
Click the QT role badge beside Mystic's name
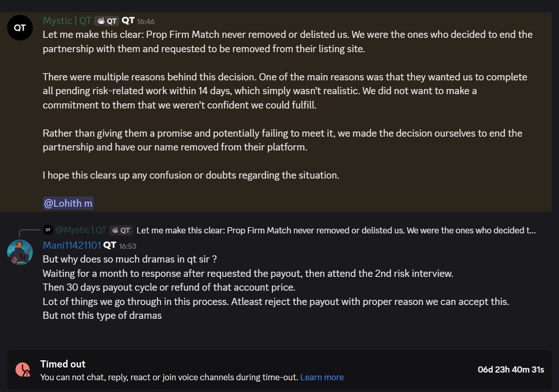pyautogui.click(x=106, y=21)
